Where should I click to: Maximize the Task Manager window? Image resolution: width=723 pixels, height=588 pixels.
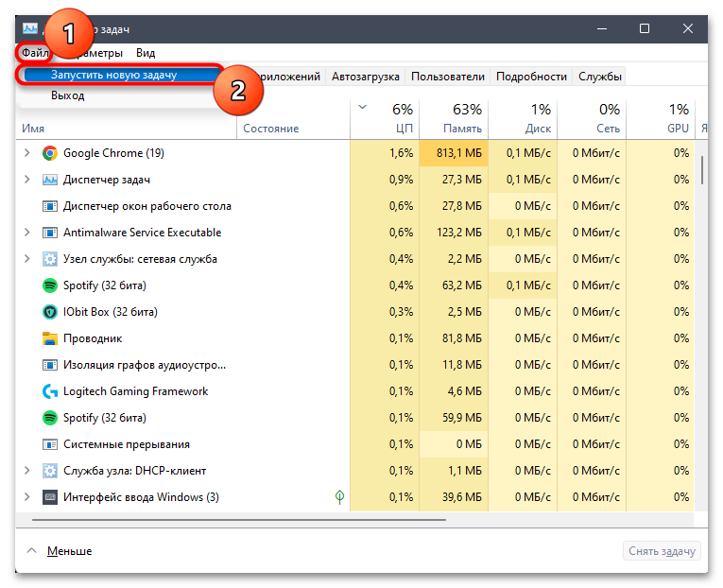click(x=645, y=28)
